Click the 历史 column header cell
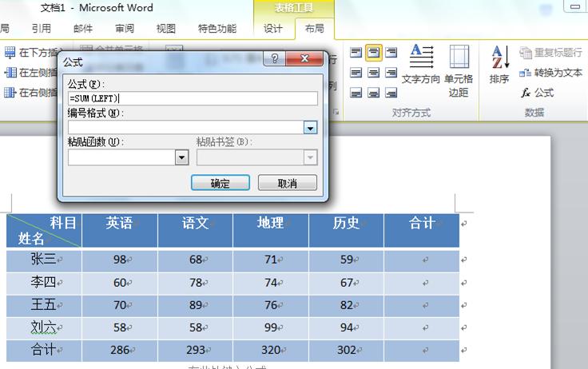Viewport: 588px width, 369px height. pos(346,231)
